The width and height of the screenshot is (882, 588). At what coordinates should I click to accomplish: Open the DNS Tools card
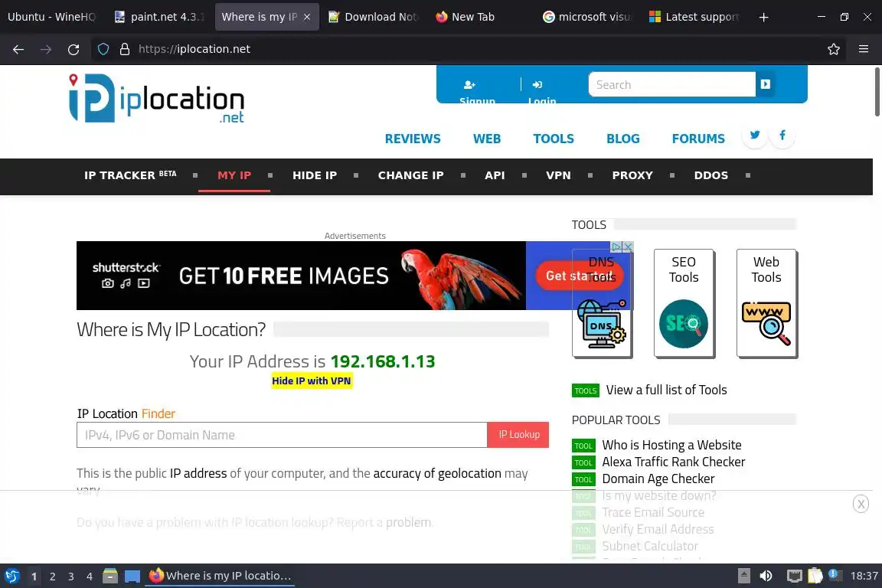pyautogui.click(x=602, y=303)
